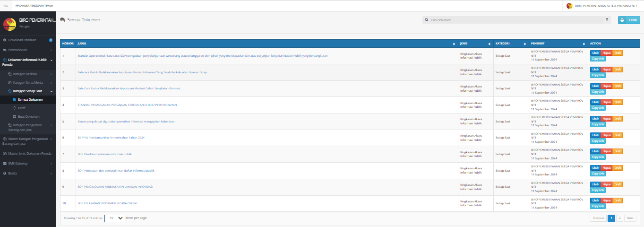Click 'Showing 1 to 10 of 16 entries' text
Image resolution: width=644 pixels, height=227 pixels.
point(83,218)
